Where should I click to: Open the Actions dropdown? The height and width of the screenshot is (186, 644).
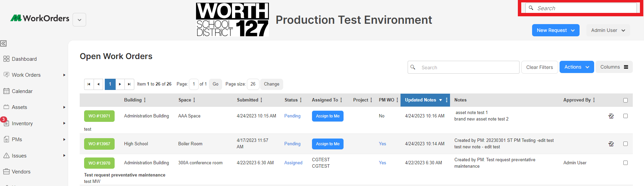(577, 67)
